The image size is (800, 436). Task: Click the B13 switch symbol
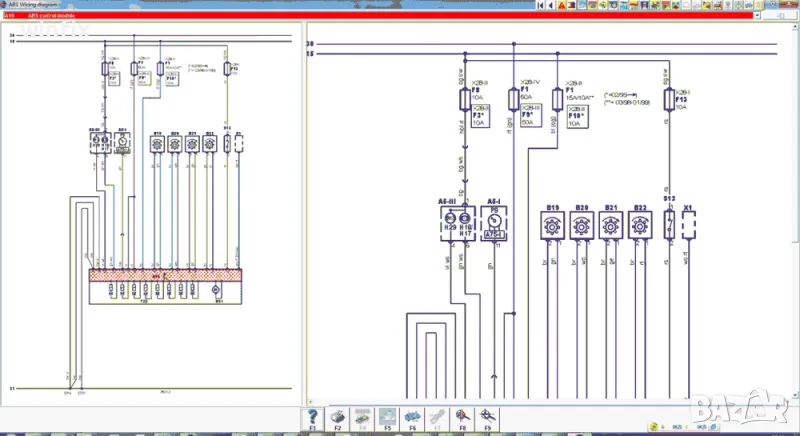coord(669,226)
